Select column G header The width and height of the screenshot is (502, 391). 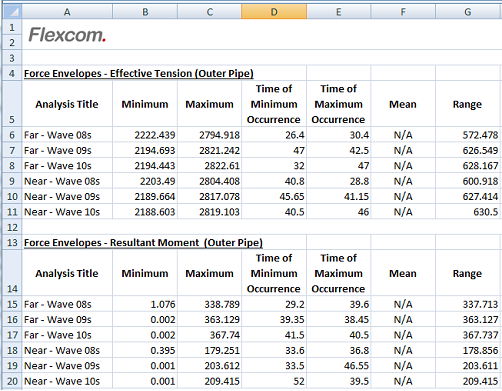click(468, 12)
